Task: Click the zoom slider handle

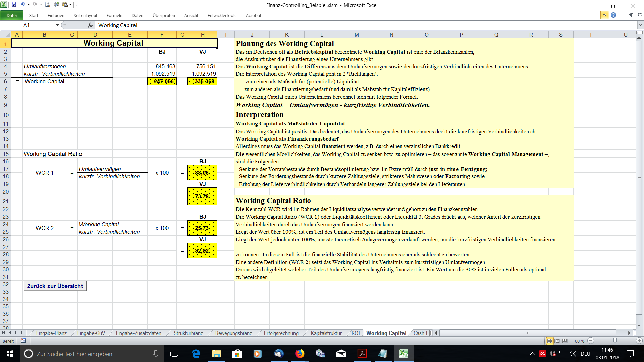Action: (615, 341)
